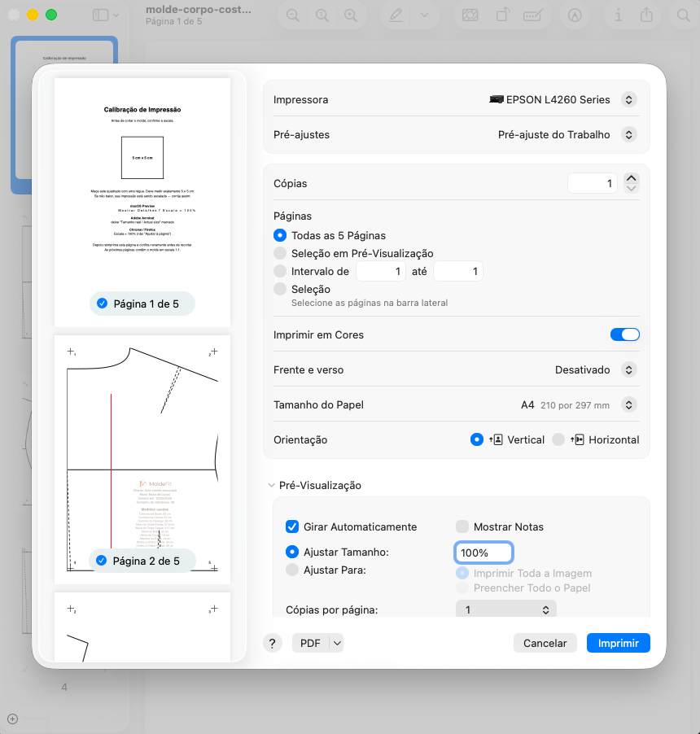Viewport: 700px width, 734px height.
Task: Click the interval start page field
Action: pyautogui.click(x=381, y=272)
